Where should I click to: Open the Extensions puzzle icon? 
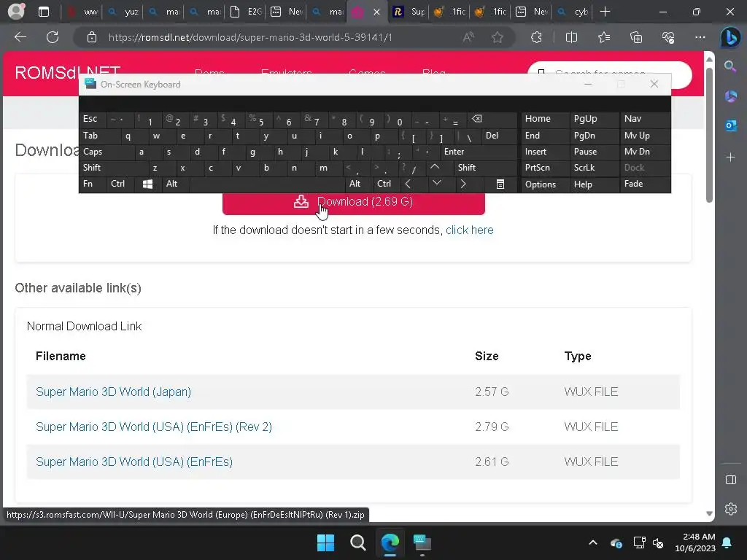(x=536, y=37)
